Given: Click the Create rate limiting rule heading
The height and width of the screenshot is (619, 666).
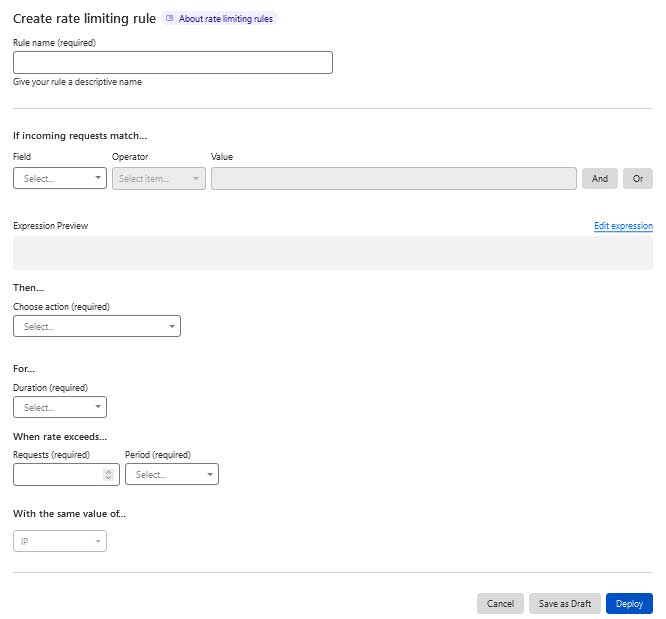Looking at the screenshot, I should [85, 19].
